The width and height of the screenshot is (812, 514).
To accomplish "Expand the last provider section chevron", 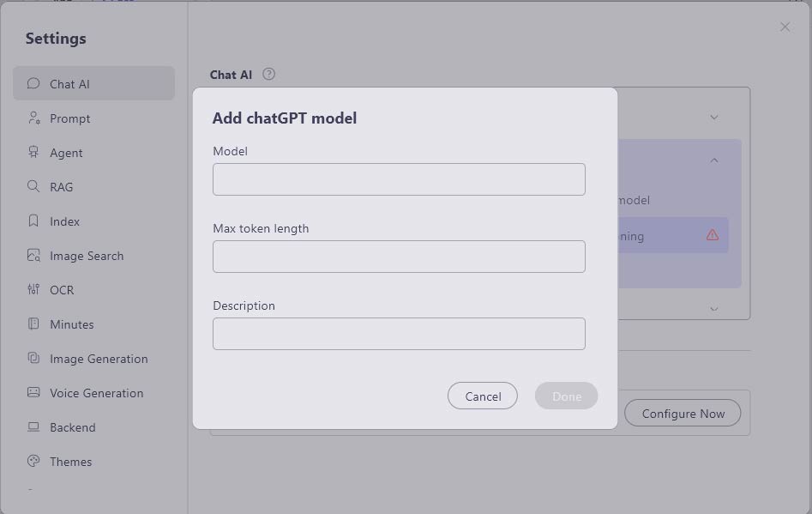I will click(x=714, y=309).
